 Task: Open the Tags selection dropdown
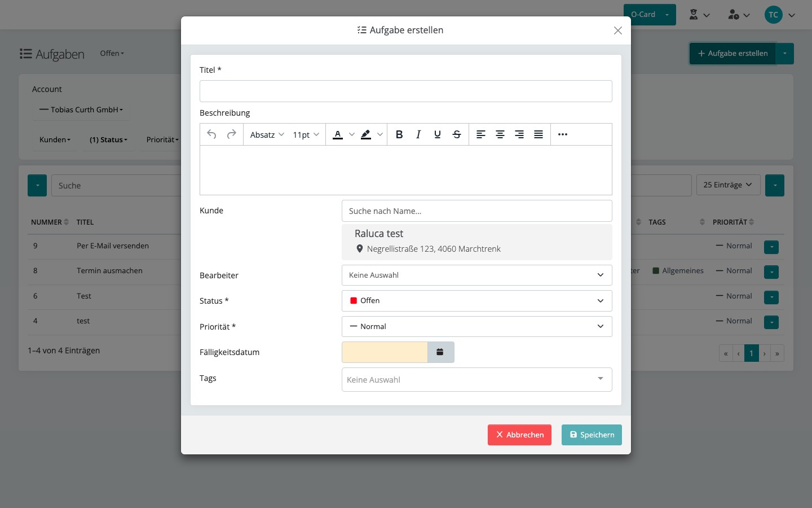point(477,379)
